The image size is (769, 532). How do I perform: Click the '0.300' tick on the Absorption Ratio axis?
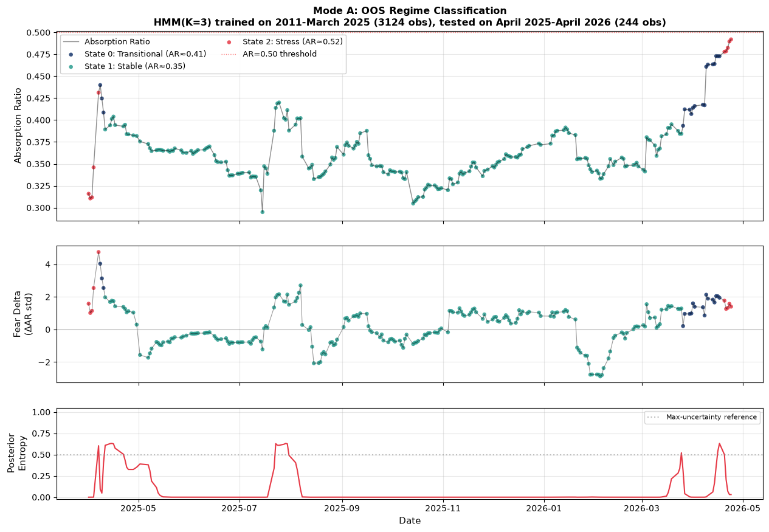(40, 208)
